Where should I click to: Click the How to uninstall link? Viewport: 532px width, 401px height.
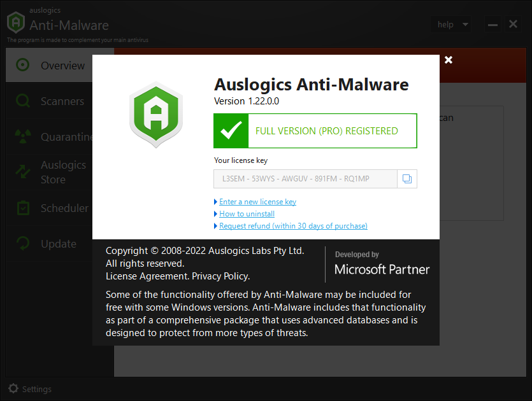pyautogui.click(x=247, y=213)
